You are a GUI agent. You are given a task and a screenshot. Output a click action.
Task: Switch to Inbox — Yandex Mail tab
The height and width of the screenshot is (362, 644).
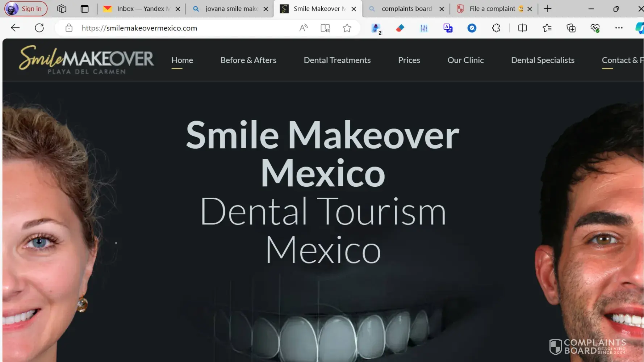coord(139,9)
